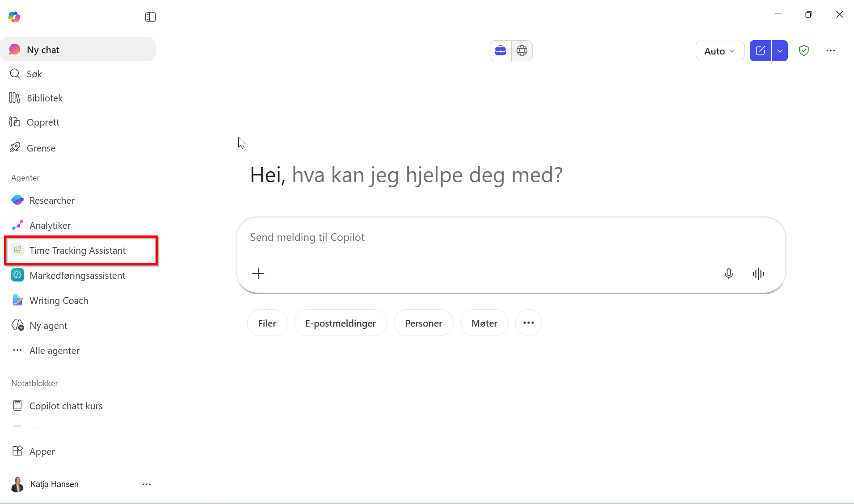The image size is (854, 504).
Task: Expand the new chat options chevron
Action: [780, 50]
